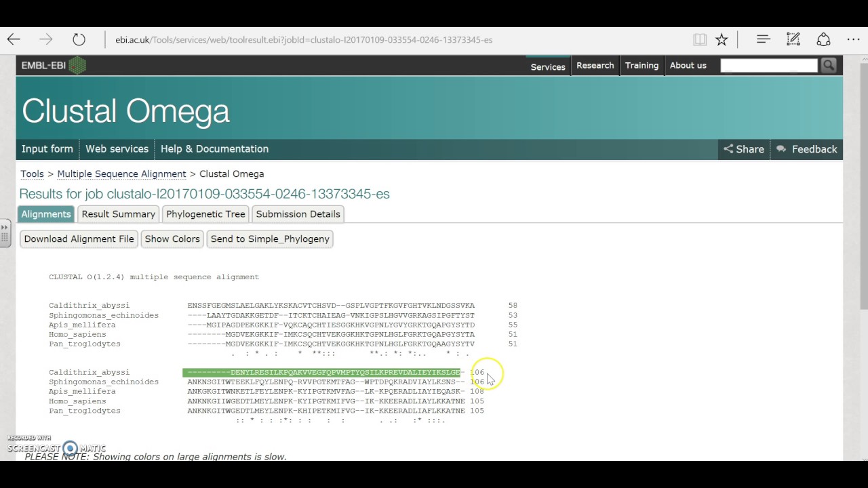Open reading view book icon

(x=700, y=39)
